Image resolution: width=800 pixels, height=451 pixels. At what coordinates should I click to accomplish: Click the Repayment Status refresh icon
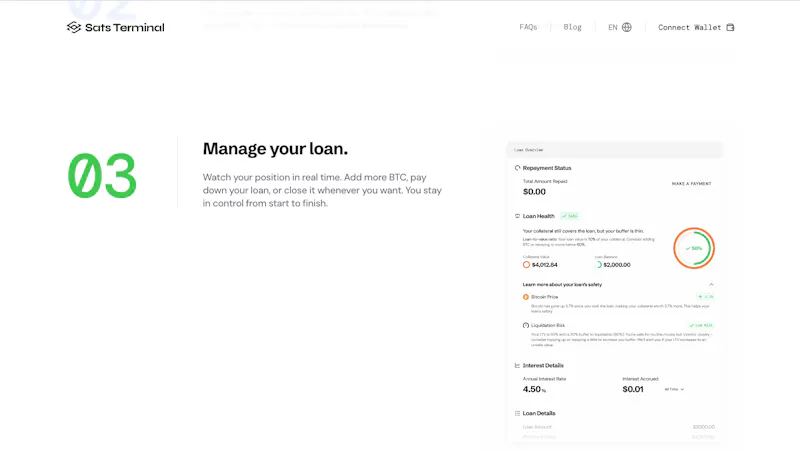tap(517, 168)
